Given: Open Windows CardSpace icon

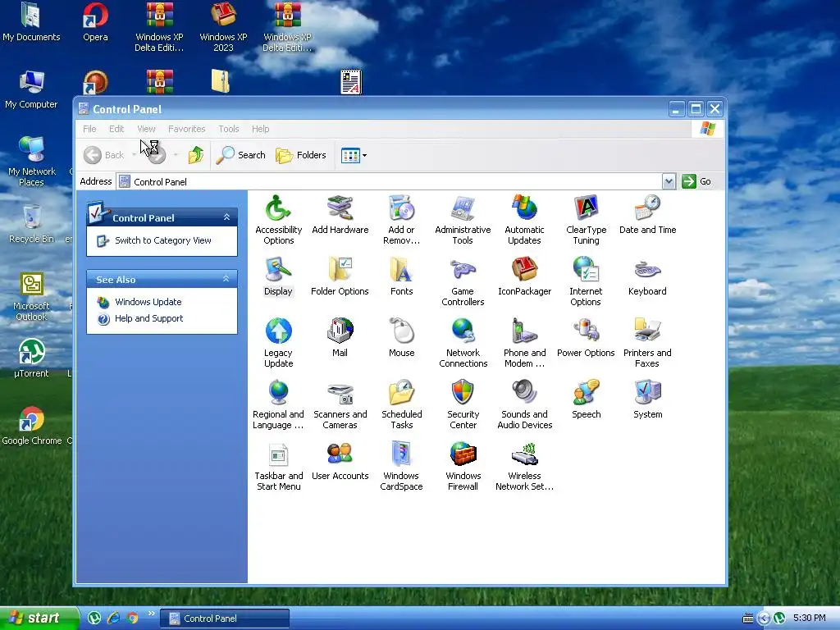Looking at the screenshot, I should tap(401, 466).
